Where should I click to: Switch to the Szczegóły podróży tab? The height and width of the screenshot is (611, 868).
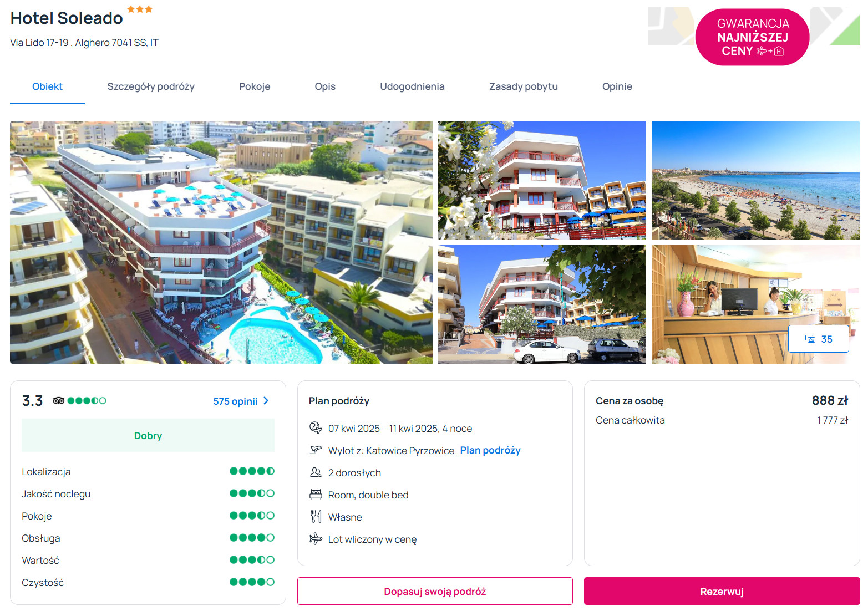click(151, 86)
